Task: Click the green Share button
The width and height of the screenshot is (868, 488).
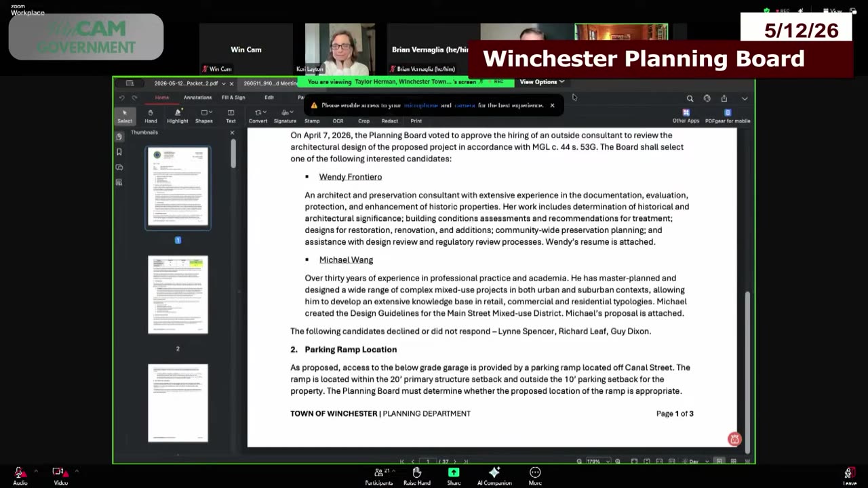Action: tap(454, 476)
